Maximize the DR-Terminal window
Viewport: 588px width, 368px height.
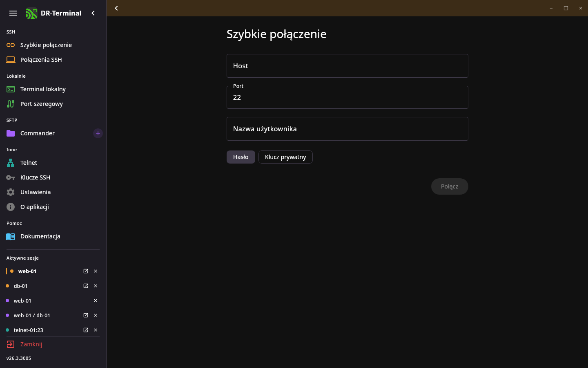566,8
